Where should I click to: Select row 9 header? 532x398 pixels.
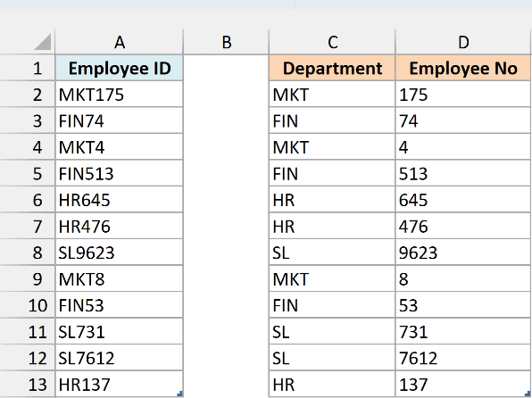27,279
